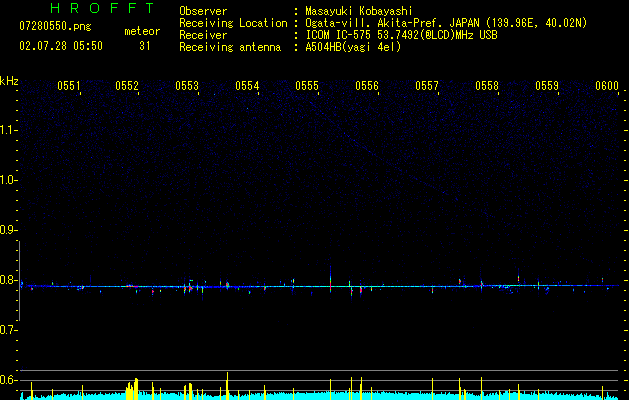This screenshot has width=629, height=400.
Task: Select the antenna value A504HB(yagi 4el)
Action: click(x=353, y=47)
